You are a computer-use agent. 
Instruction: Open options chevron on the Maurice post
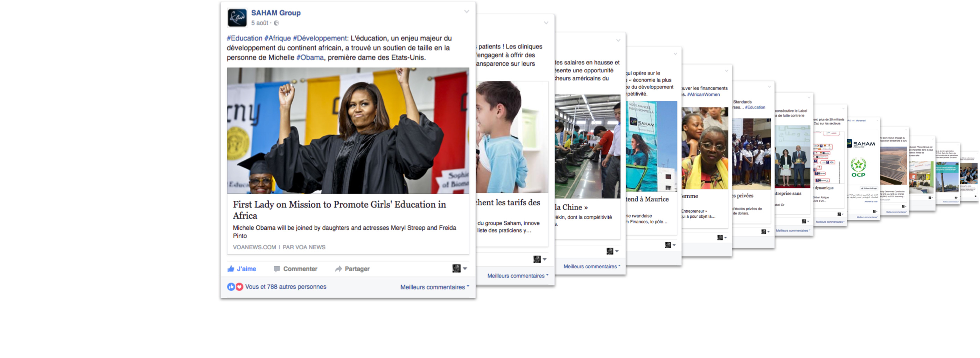(x=675, y=54)
